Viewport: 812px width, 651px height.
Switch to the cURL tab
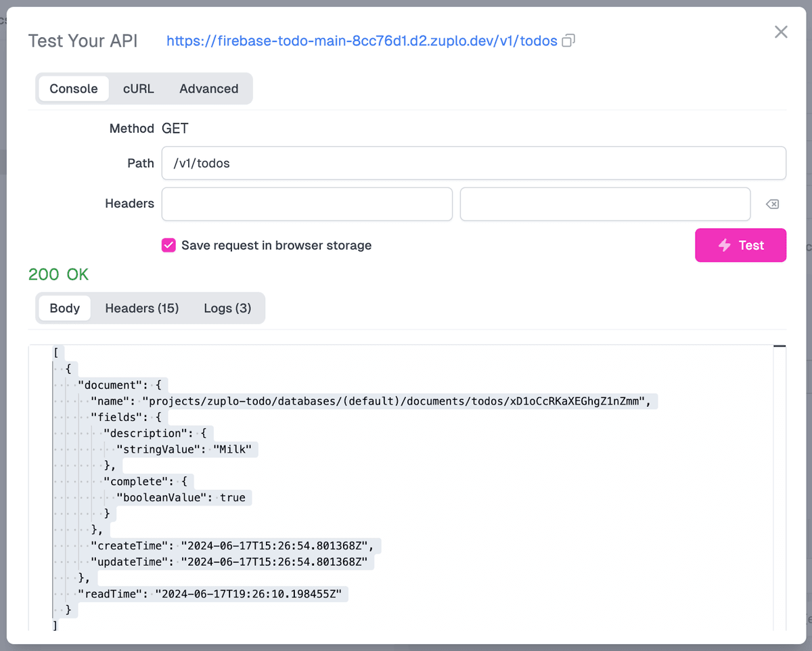click(138, 88)
